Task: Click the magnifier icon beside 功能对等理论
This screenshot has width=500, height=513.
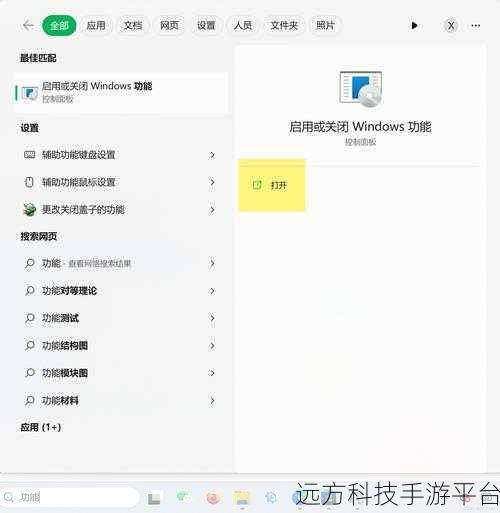Action: [30, 291]
